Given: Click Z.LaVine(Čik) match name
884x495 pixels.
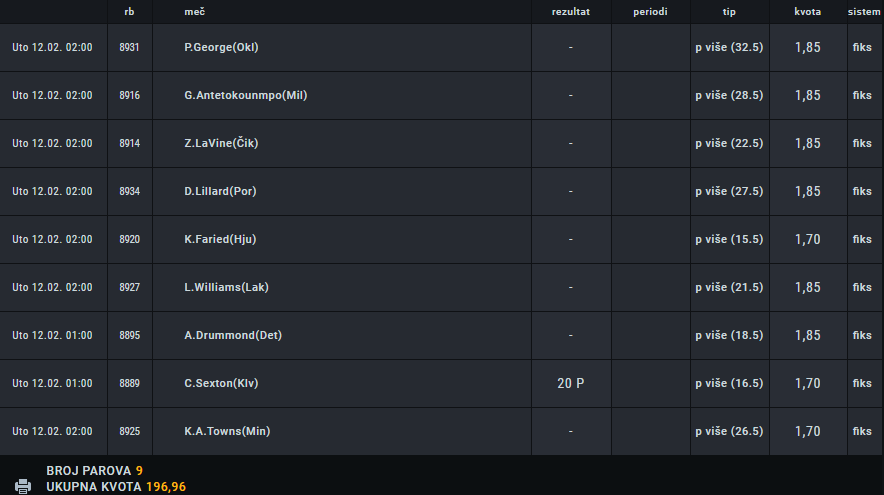Looking at the screenshot, I should (x=221, y=143).
